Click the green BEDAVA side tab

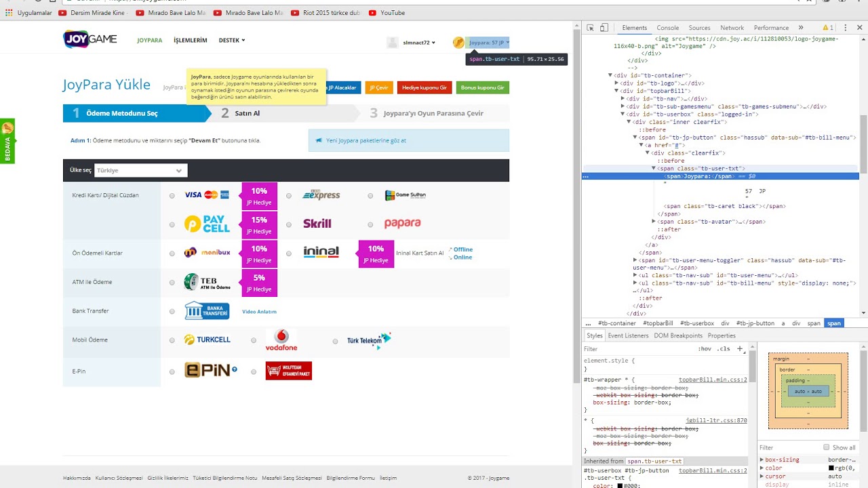(x=7, y=141)
